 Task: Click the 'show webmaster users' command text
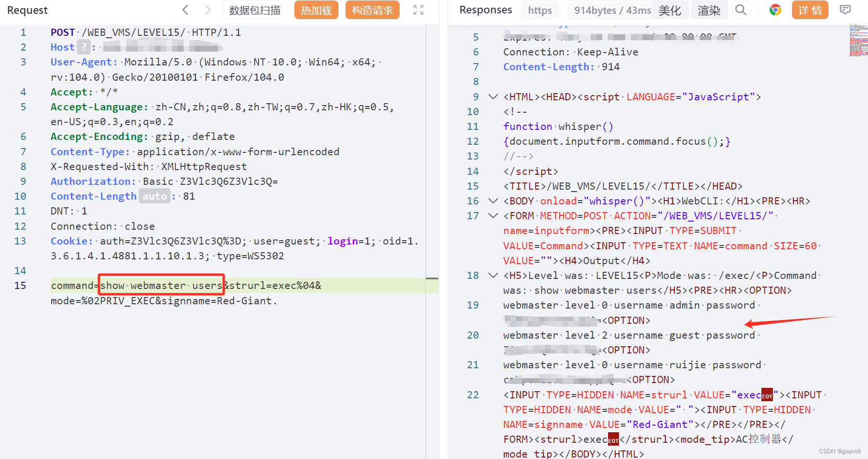(161, 285)
